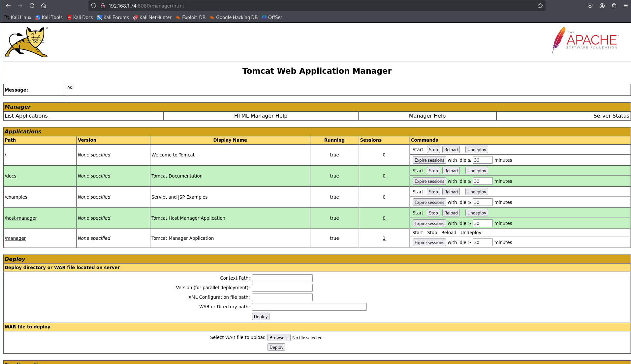Viewport: 631px width, 364px height.
Task: Reload the /docs application
Action: (451, 171)
